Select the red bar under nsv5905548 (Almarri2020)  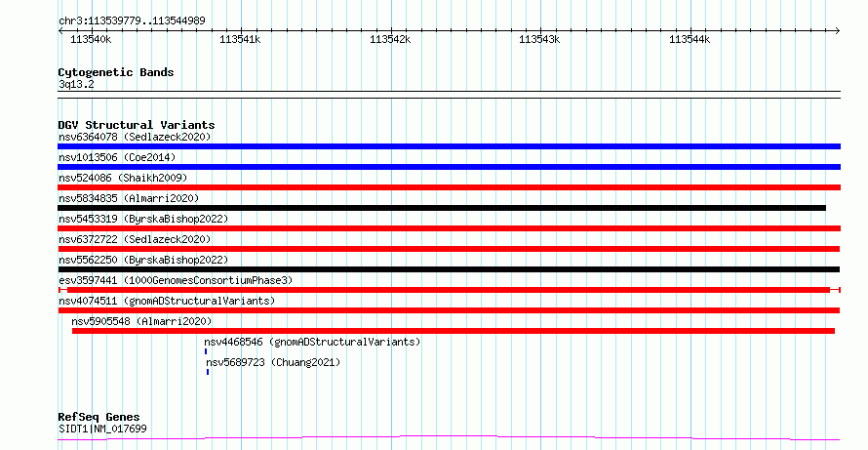coord(454,331)
